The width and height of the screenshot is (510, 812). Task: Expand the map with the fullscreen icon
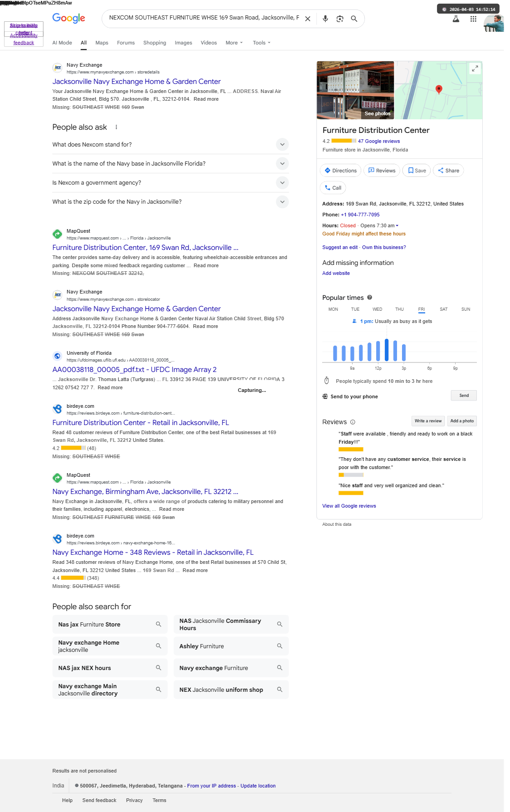point(475,68)
